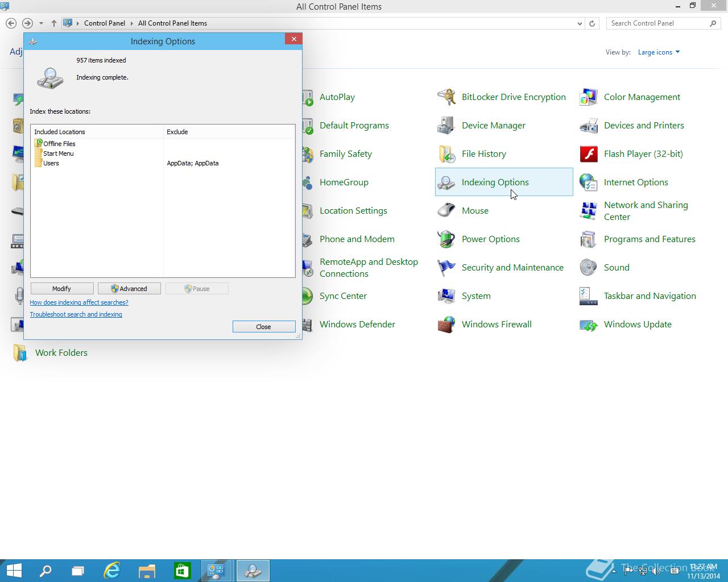
Task: Open AutoPlay control panel item
Action: [x=337, y=97]
